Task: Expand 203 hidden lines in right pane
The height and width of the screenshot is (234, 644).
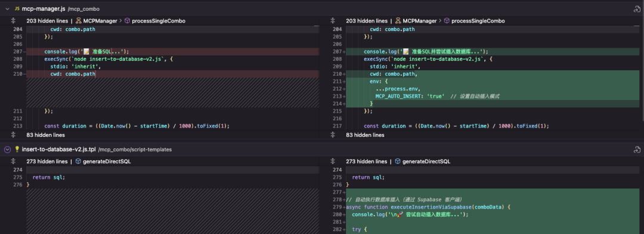Action: pos(333,20)
